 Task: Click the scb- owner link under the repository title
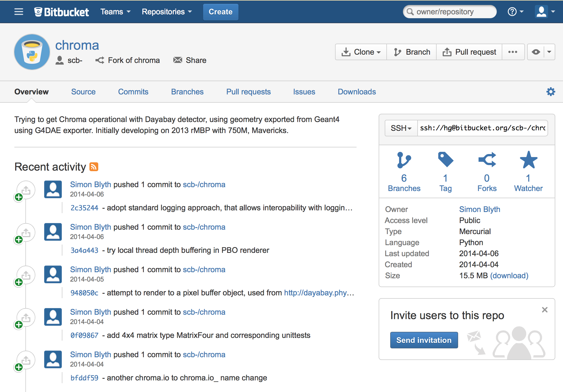(75, 60)
